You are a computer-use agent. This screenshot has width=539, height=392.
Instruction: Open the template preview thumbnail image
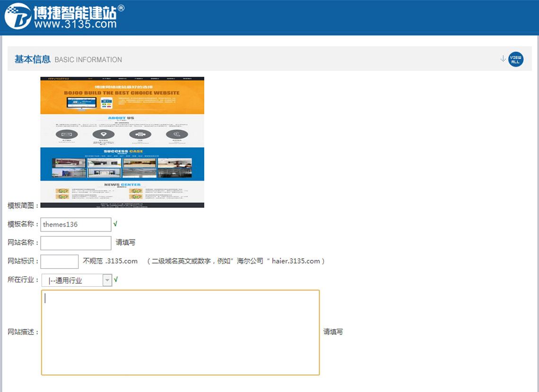pos(122,142)
